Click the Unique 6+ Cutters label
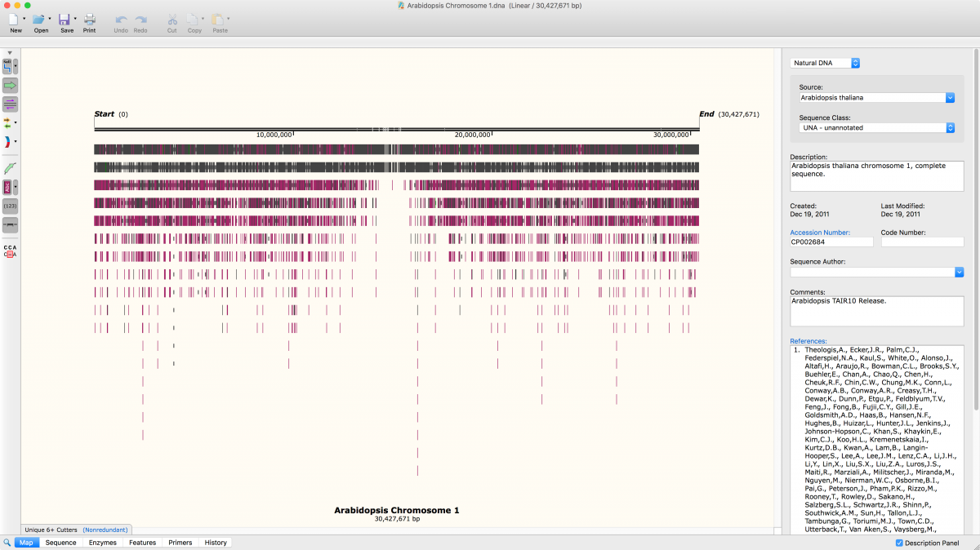The width and height of the screenshot is (980, 550). click(51, 530)
